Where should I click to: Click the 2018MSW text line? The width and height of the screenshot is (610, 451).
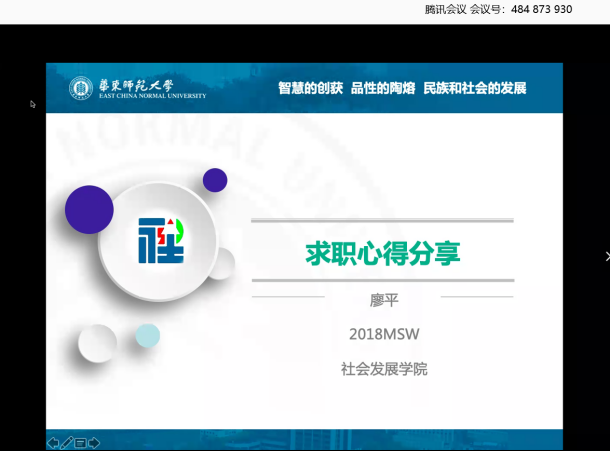[x=383, y=334]
